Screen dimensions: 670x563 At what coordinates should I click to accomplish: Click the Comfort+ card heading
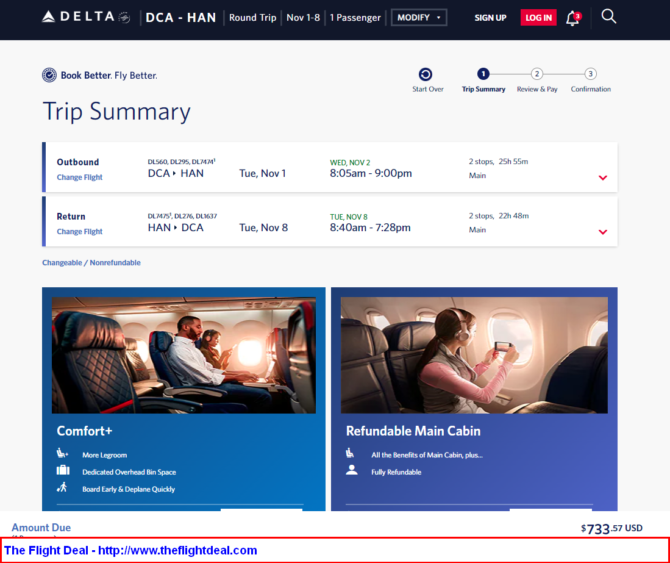point(84,431)
